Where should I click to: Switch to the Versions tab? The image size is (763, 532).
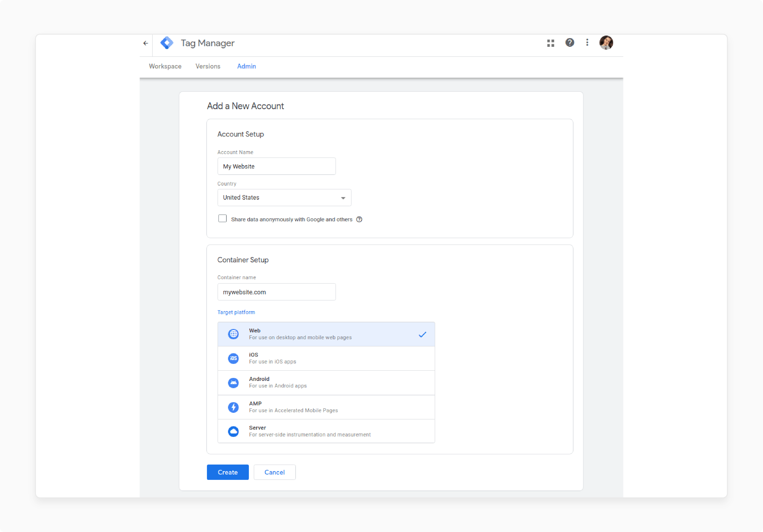click(x=208, y=66)
